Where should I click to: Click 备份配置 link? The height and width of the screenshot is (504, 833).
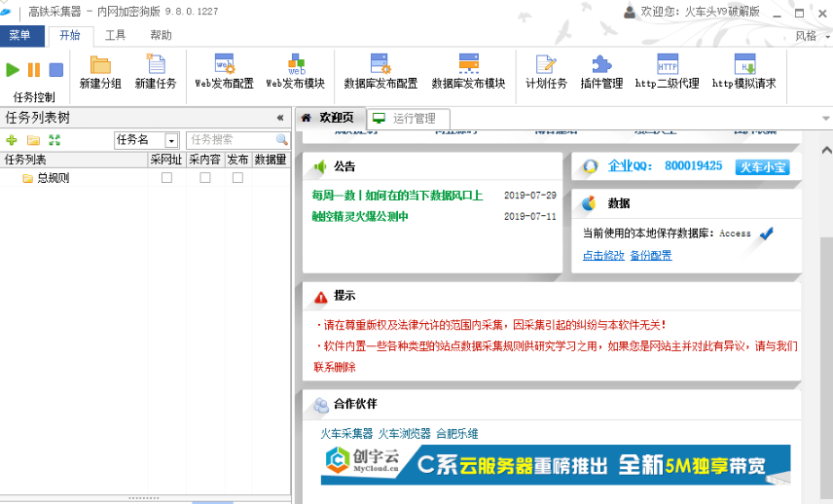pos(651,256)
